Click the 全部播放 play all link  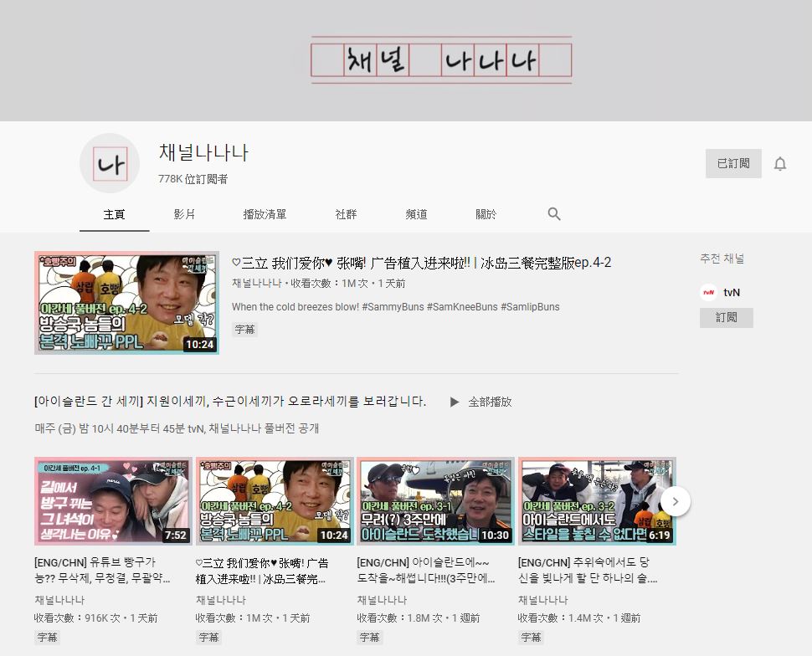(x=490, y=402)
